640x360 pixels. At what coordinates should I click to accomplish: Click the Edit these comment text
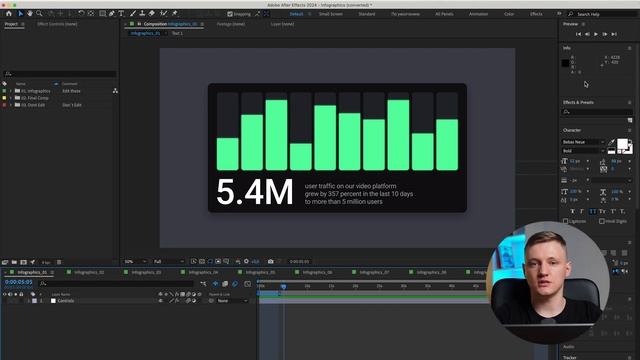(x=71, y=91)
